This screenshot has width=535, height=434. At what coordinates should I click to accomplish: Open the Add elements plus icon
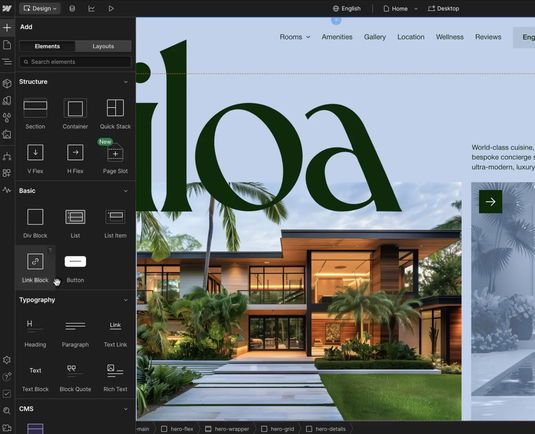[7, 27]
